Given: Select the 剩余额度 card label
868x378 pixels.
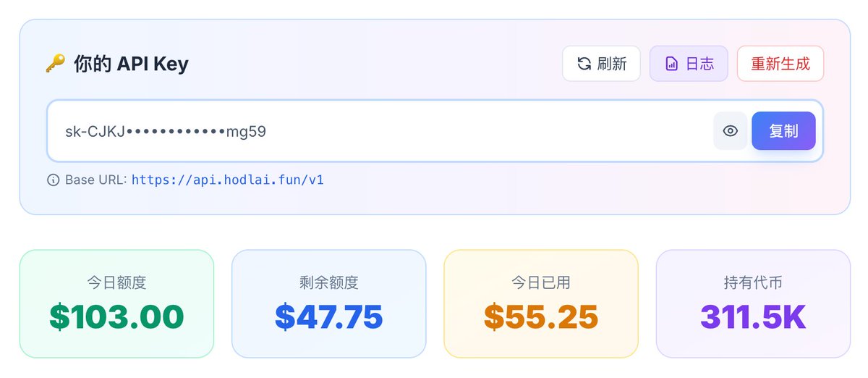Looking at the screenshot, I should pyautogui.click(x=328, y=282).
